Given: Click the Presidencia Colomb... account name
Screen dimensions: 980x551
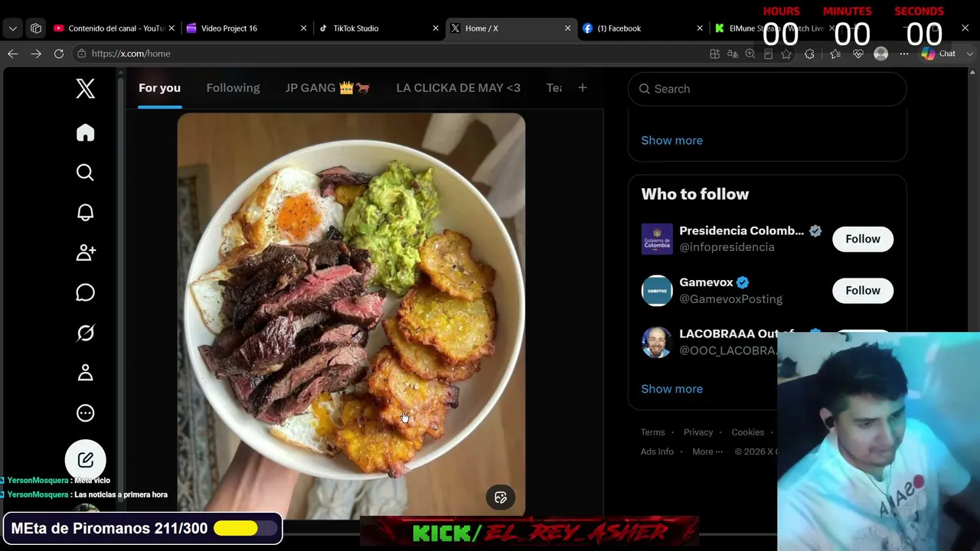Looking at the screenshot, I should click(741, 230).
